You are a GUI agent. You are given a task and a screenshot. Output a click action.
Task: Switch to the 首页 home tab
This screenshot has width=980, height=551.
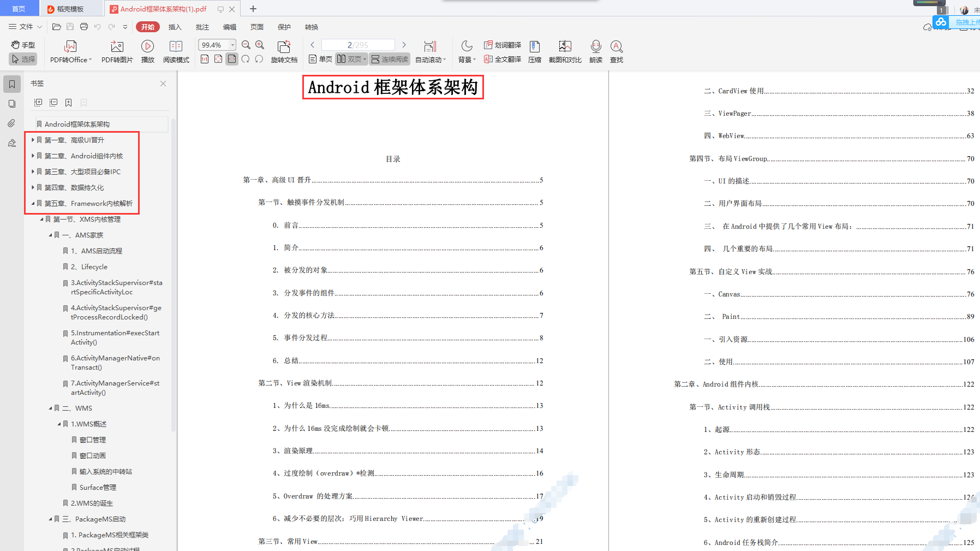click(19, 9)
